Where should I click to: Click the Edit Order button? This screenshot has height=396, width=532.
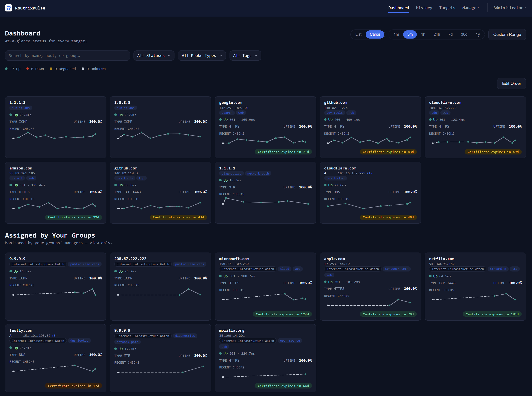coord(511,84)
